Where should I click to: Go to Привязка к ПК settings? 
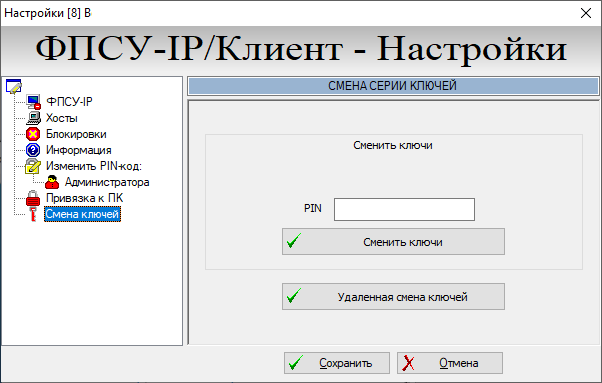(x=84, y=198)
